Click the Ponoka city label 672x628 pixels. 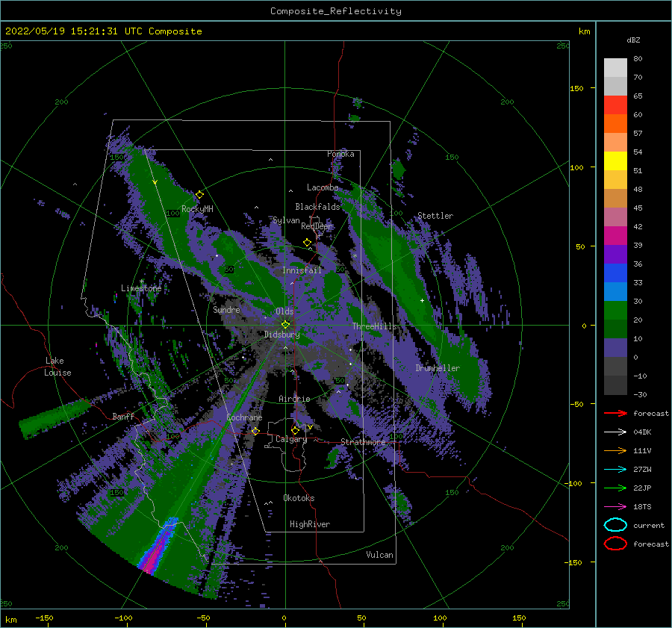(x=340, y=154)
